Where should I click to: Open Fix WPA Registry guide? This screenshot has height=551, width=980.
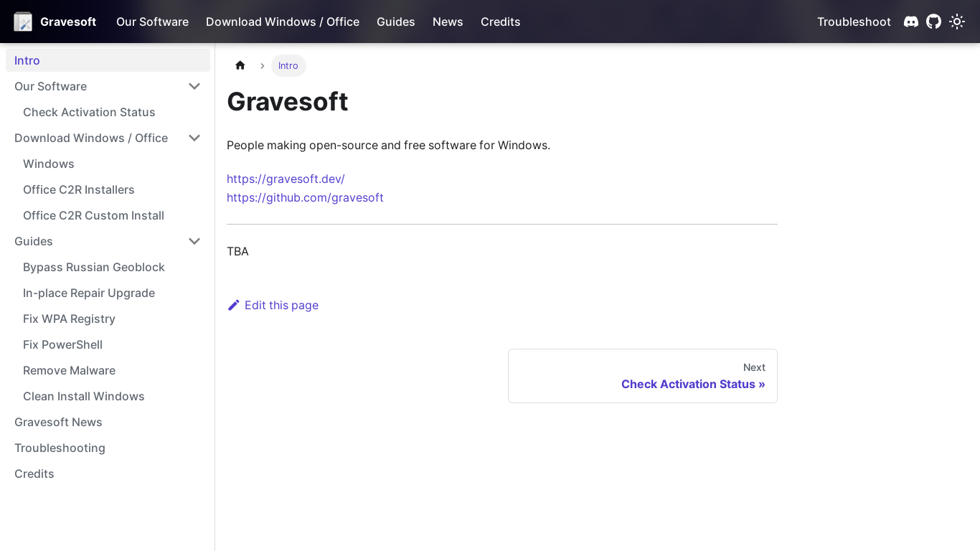[x=69, y=319]
